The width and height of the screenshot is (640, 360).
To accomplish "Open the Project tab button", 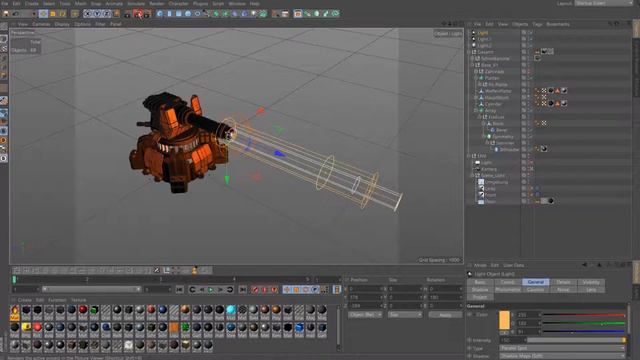I will pos(480,297).
